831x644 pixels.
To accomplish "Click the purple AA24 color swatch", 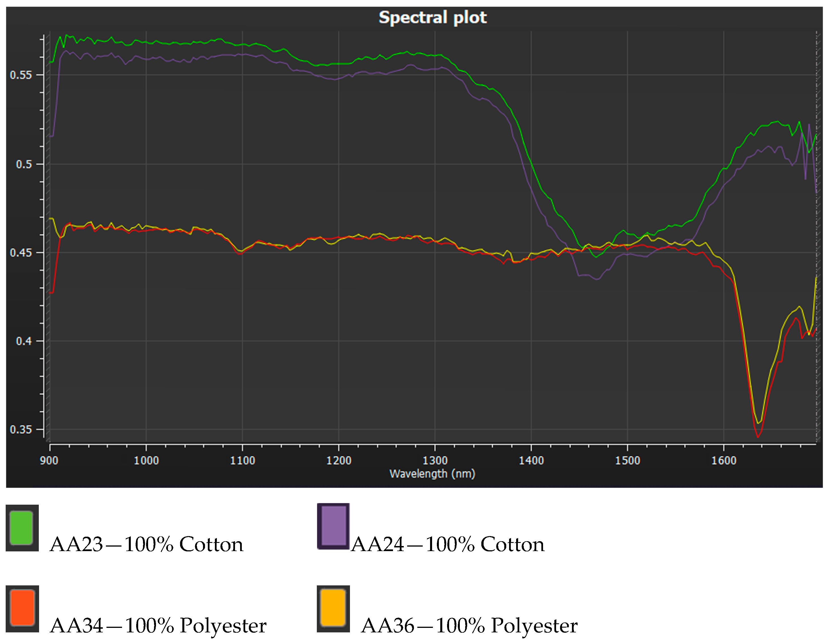I will click(x=333, y=526).
